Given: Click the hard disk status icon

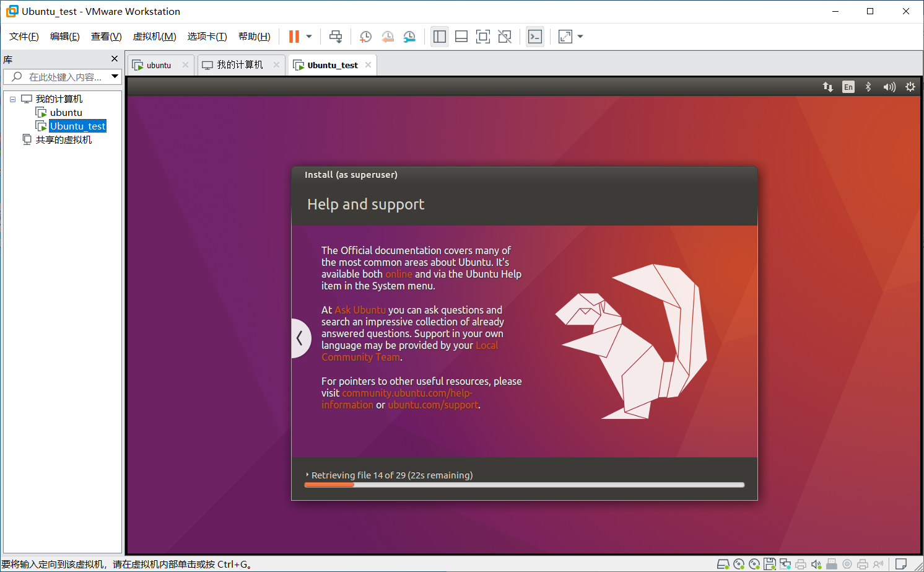Looking at the screenshot, I should click(x=723, y=564).
